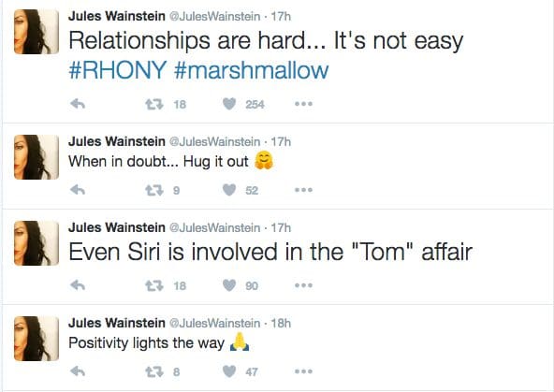Screen dimensions: 554x392
Task: Retweet the 'Relationships are hard' tweet
Action: pyautogui.click(x=154, y=104)
